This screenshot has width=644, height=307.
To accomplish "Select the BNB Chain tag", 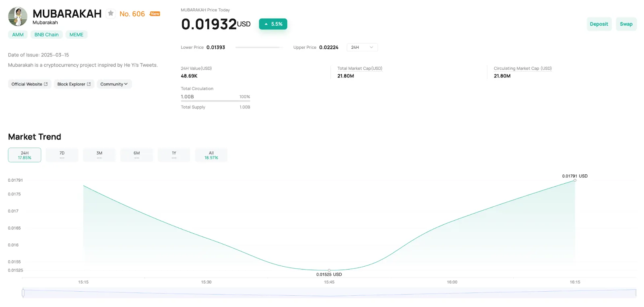I will click(x=47, y=35).
